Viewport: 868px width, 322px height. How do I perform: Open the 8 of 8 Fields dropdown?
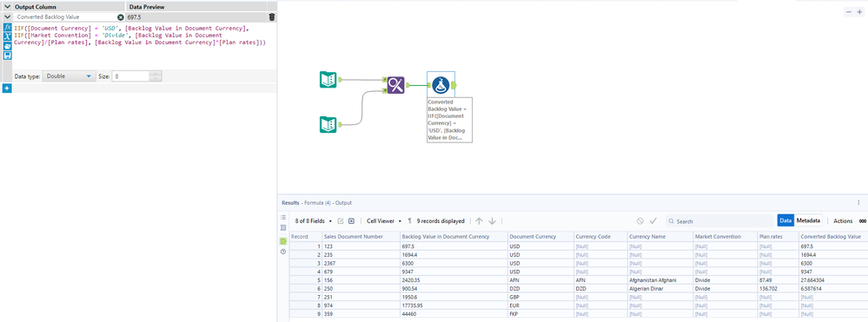[314, 220]
